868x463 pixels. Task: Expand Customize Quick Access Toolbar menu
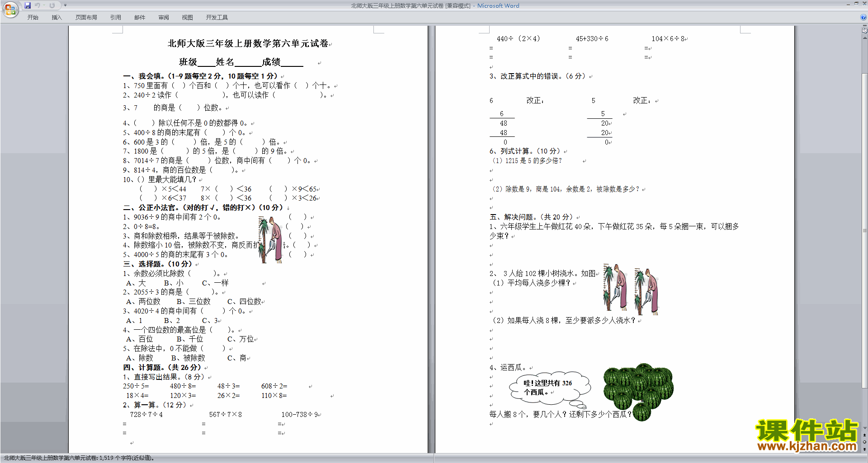(65, 5)
